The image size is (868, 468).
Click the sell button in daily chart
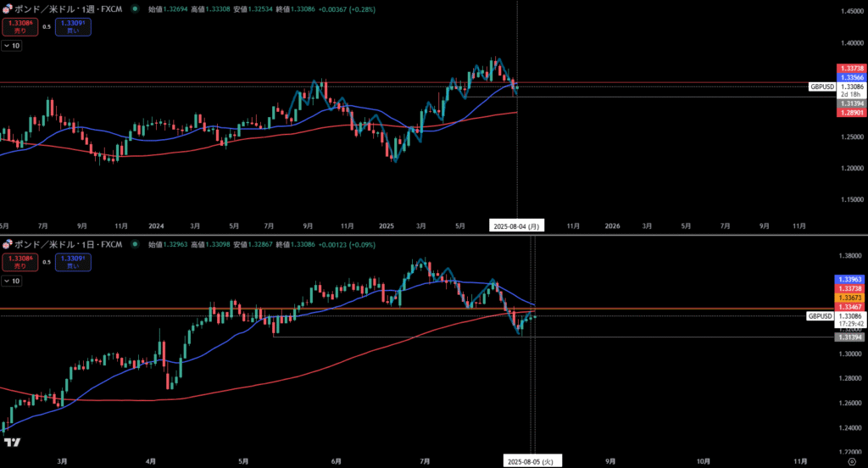(20, 262)
